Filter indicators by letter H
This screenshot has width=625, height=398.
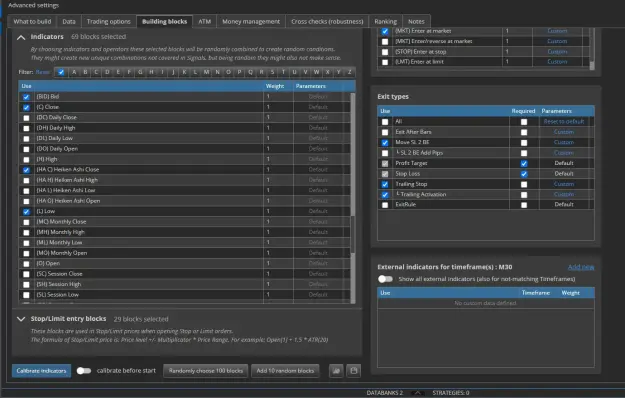tap(151, 72)
